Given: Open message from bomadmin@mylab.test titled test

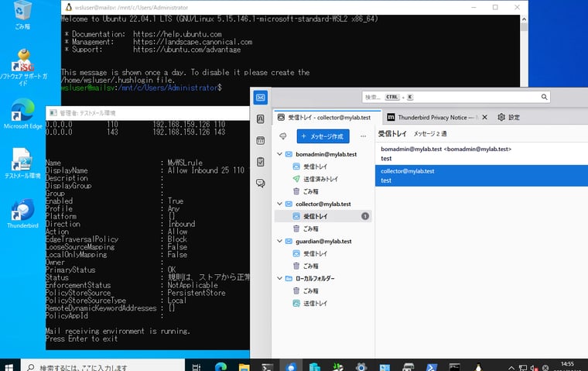Looking at the screenshot, I should click(481, 153).
